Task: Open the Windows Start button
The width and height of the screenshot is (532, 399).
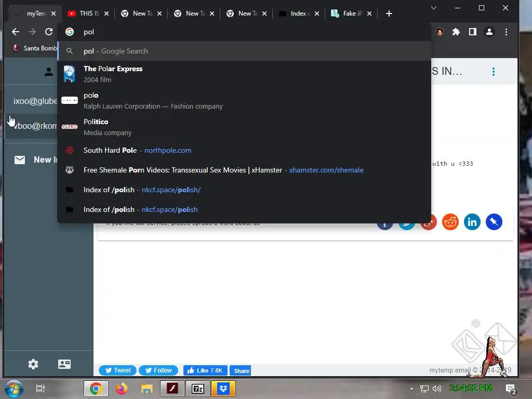Action: [14, 389]
